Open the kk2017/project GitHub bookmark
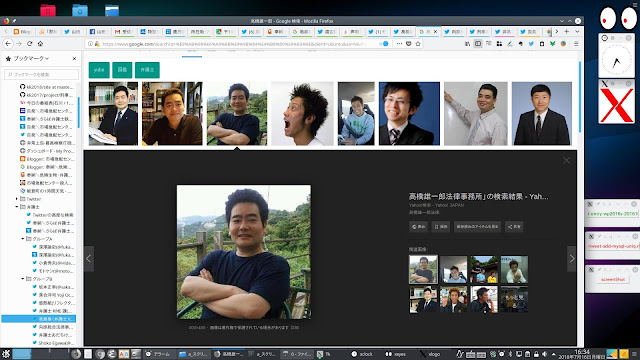 47,95
